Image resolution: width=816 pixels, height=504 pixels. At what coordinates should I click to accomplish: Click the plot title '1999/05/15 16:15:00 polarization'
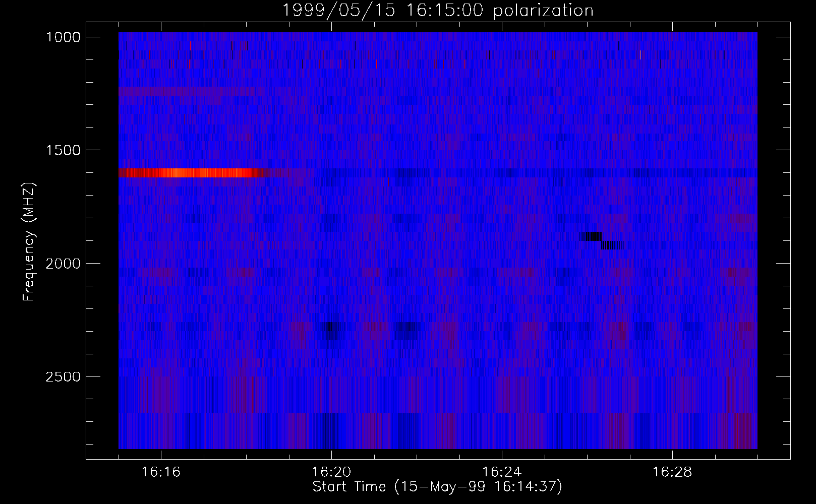pos(438,10)
